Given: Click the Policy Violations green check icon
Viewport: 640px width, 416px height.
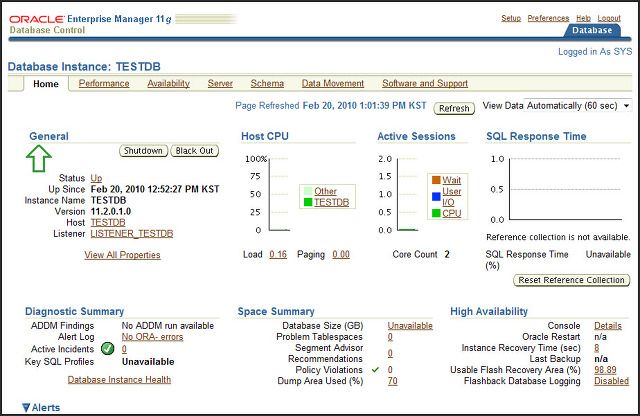Looking at the screenshot, I should (375, 370).
